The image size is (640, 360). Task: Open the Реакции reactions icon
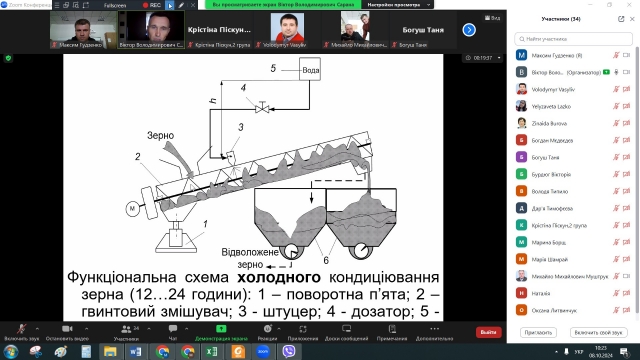[x=267, y=329]
